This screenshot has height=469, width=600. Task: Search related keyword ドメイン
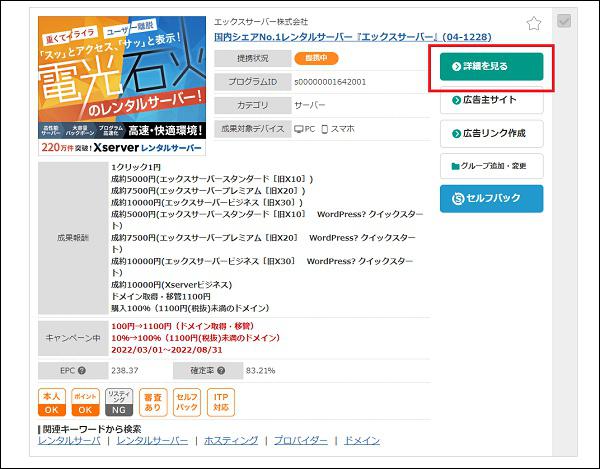pos(362,441)
